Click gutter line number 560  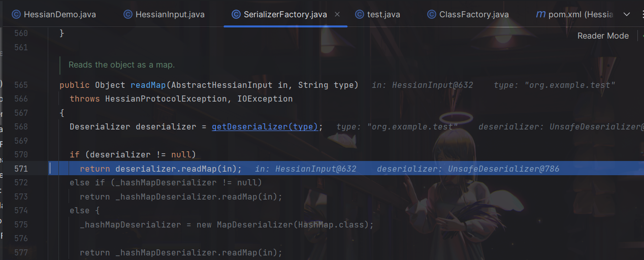coord(21,34)
